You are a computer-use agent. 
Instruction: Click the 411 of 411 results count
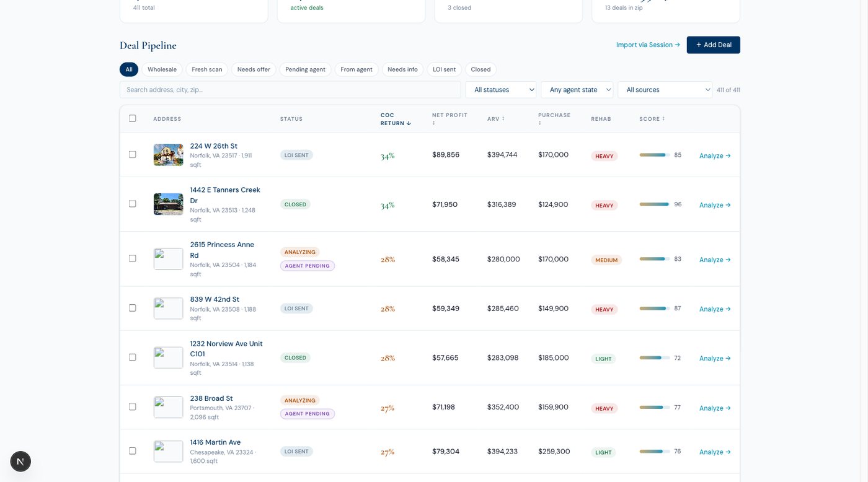click(x=728, y=90)
